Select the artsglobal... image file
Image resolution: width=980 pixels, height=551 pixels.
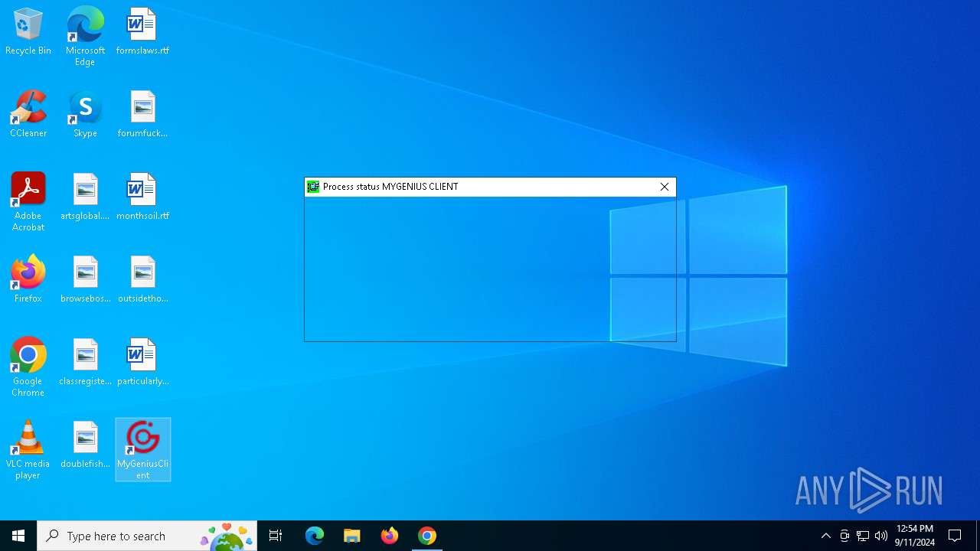(x=85, y=197)
